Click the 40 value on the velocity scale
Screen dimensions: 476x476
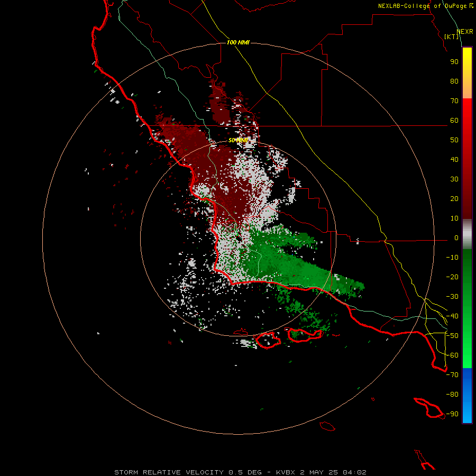point(454,160)
